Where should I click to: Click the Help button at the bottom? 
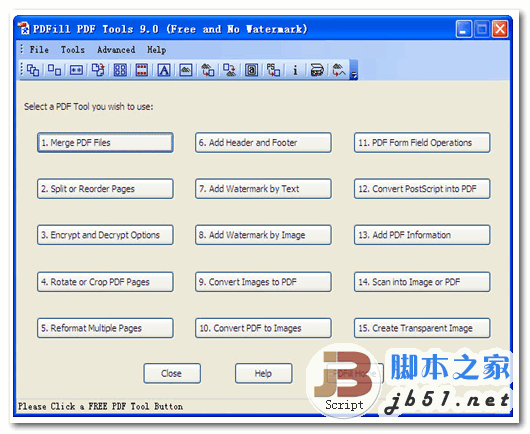pos(263,373)
